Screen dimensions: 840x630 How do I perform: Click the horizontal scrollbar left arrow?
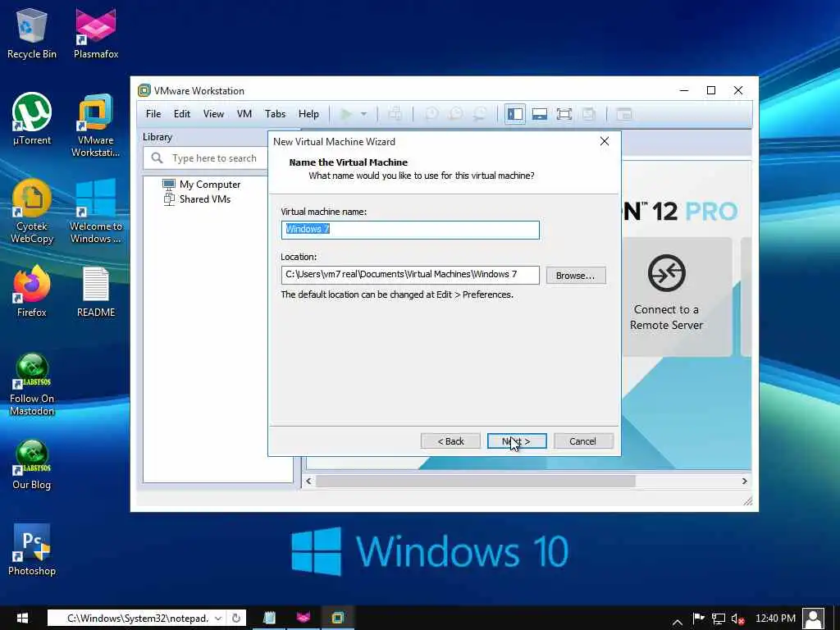[x=308, y=481]
